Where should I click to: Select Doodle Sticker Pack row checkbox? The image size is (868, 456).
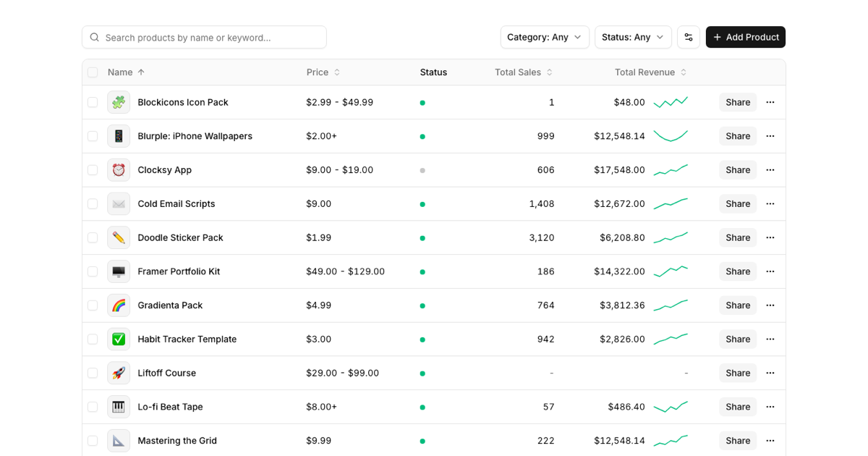pos(93,237)
